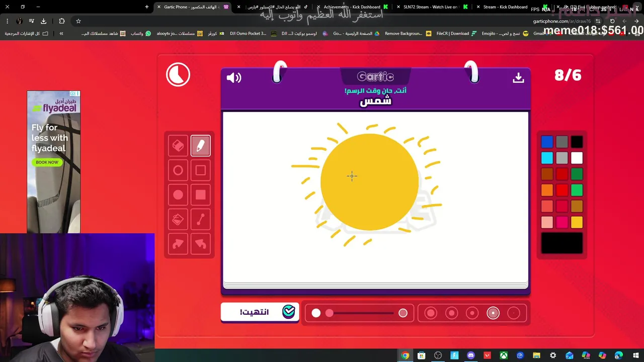Image resolution: width=644 pixels, height=362 pixels.
Task: Open the كل الإشارات المرجعية bookmarks folder
Action: coord(26,34)
